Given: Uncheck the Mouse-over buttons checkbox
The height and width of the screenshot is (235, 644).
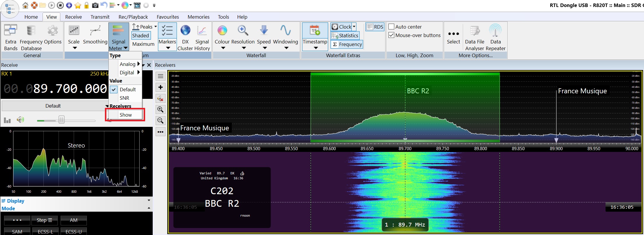Looking at the screenshot, I should click(391, 35).
